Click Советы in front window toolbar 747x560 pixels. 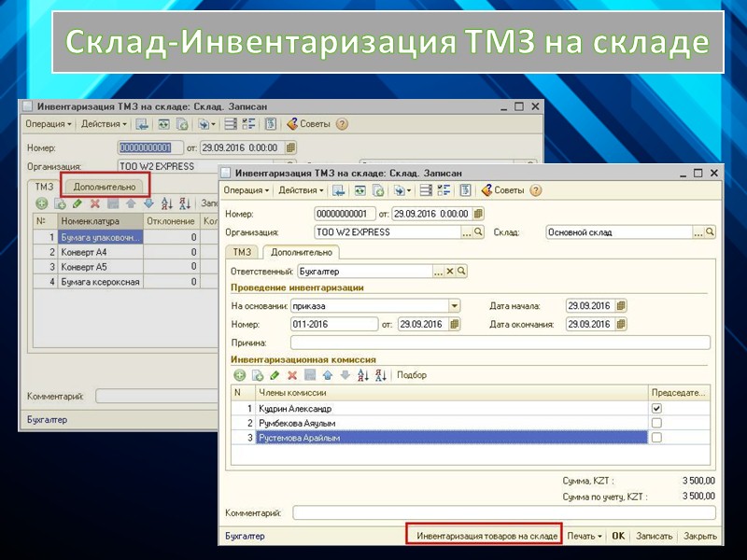pyautogui.click(x=503, y=190)
